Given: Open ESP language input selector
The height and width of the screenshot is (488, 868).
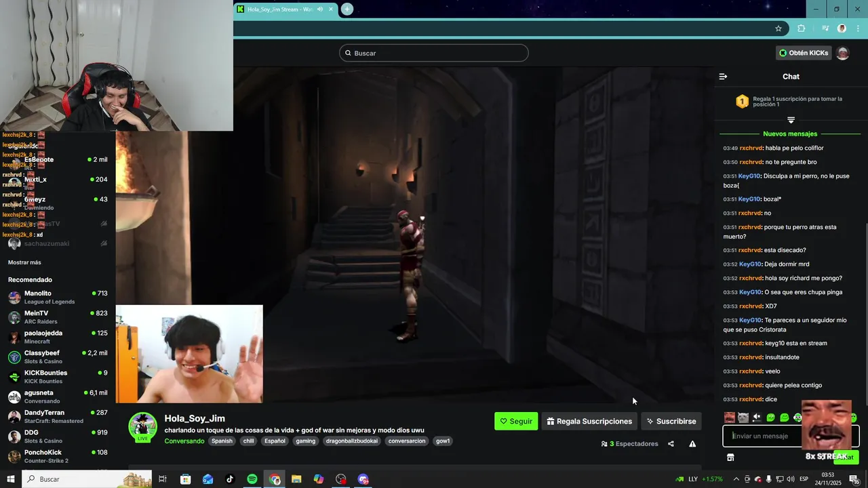Looking at the screenshot, I should coord(804,479).
